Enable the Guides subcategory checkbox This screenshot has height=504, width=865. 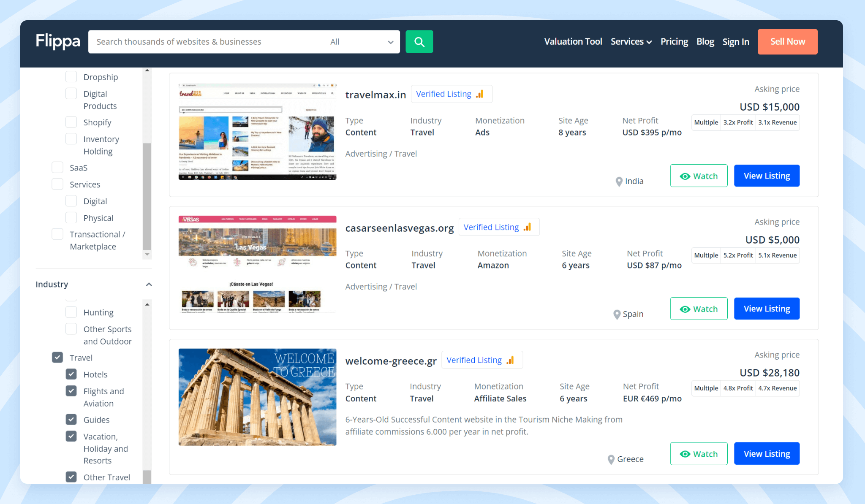pyautogui.click(x=71, y=420)
